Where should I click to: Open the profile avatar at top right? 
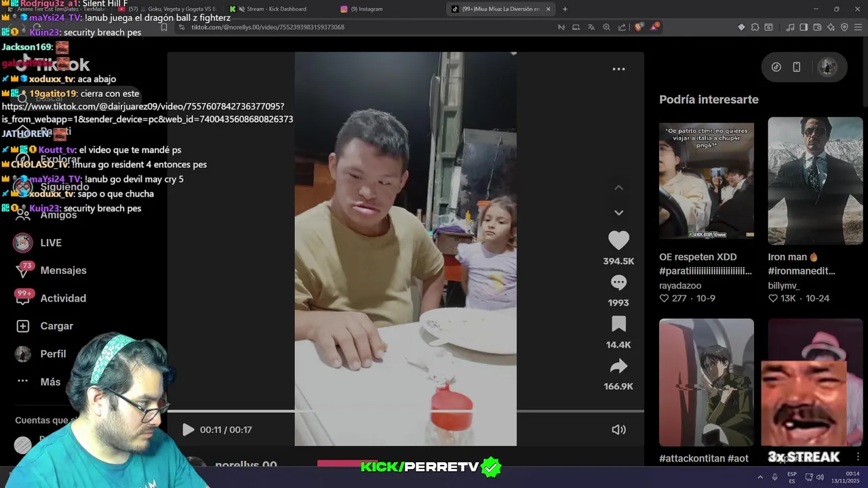[827, 67]
